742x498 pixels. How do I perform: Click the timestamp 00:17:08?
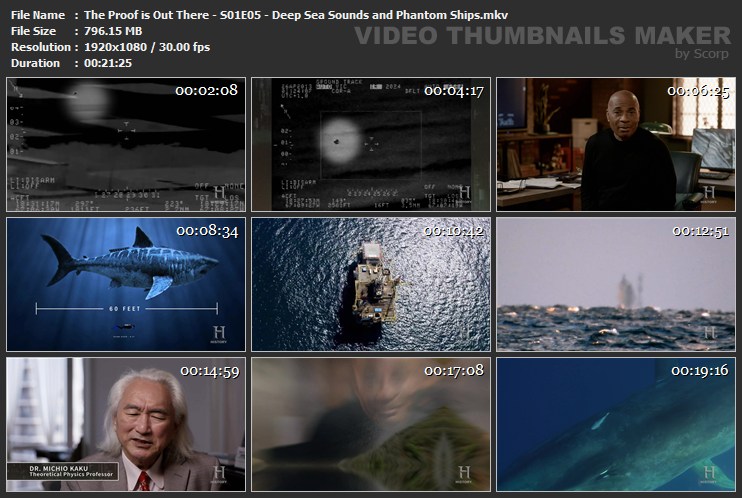454,370
